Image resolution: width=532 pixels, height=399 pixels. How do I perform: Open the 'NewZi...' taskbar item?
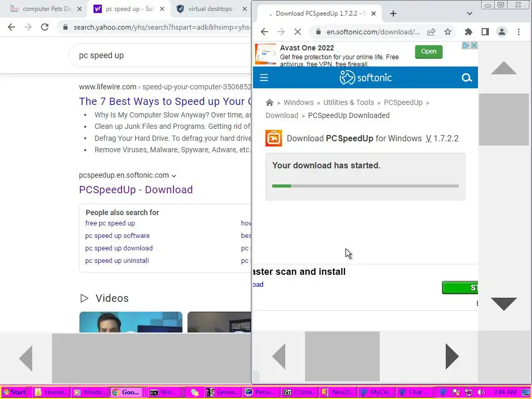[338, 392]
